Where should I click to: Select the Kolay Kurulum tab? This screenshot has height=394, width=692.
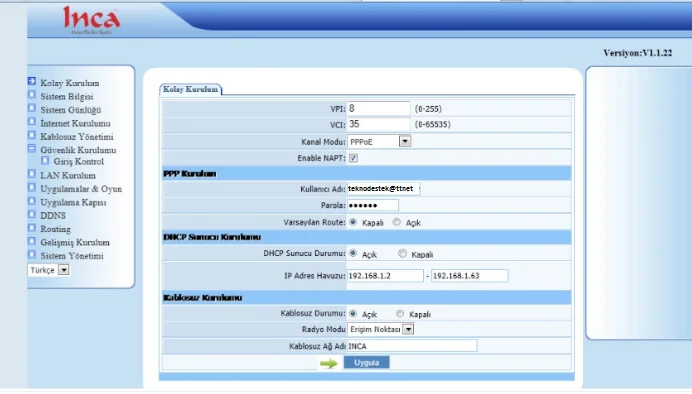190,89
